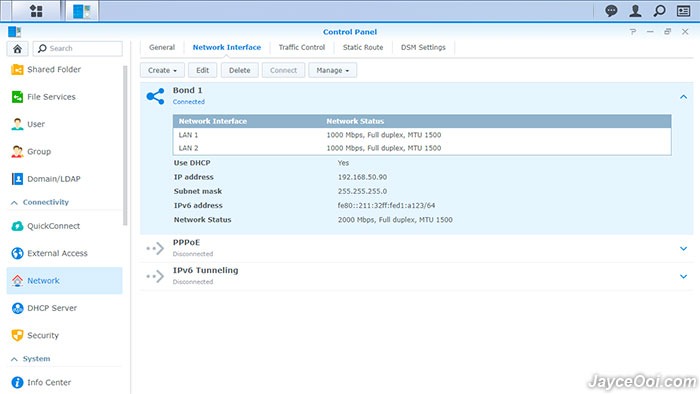Open DHCP Server settings
700x394 pixels.
point(65,308)
